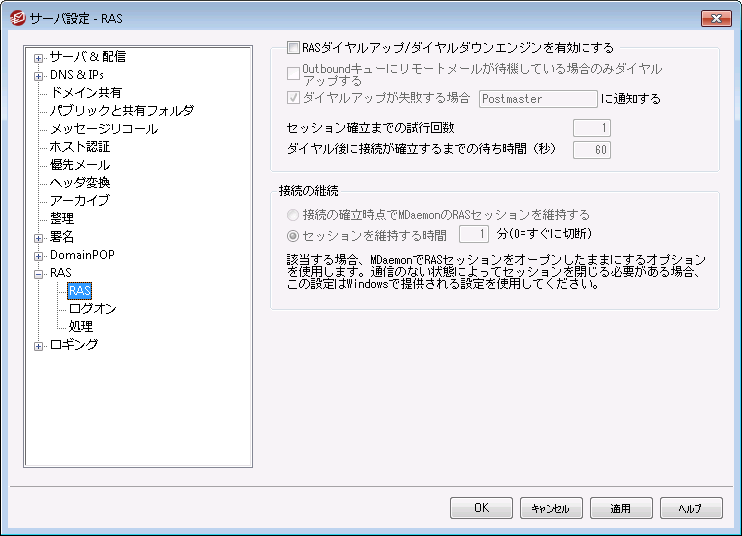The width and height of the screenshot is (742, 536).
Task: Select the ログオン item under RAS
Action: coord(92,309)
